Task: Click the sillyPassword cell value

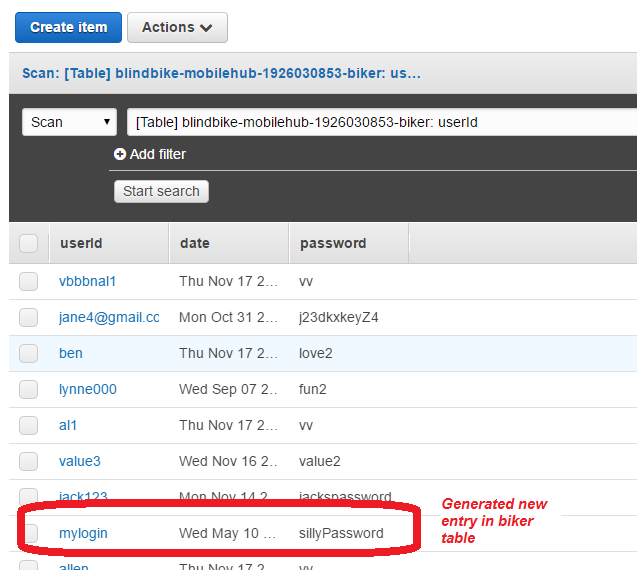Action: tap(341, 533)
